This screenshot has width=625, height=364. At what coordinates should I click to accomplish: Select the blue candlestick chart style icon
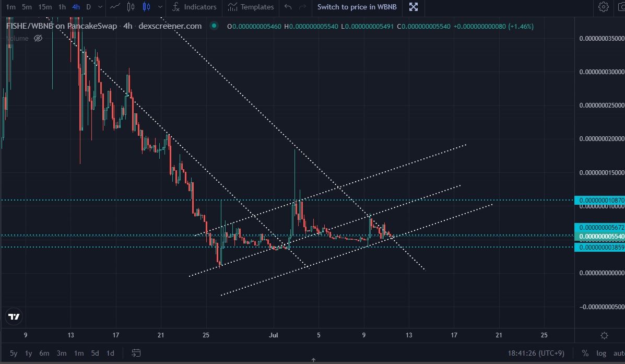pyautogui.click(x=146, y=7)
